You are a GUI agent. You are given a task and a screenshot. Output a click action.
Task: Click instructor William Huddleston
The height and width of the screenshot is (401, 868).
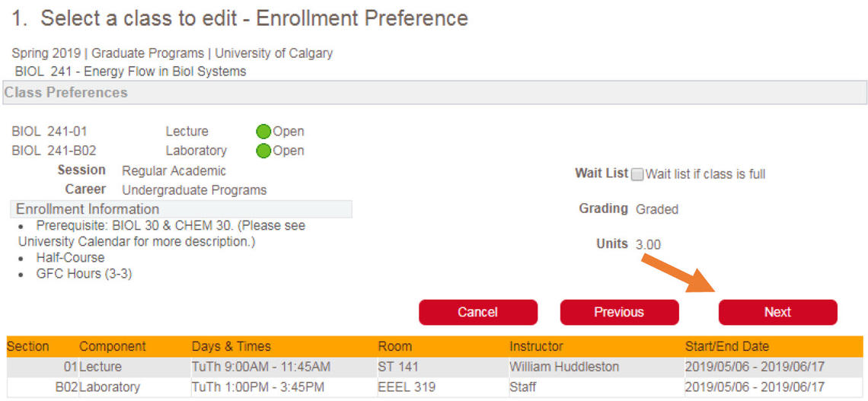(564, 367)
